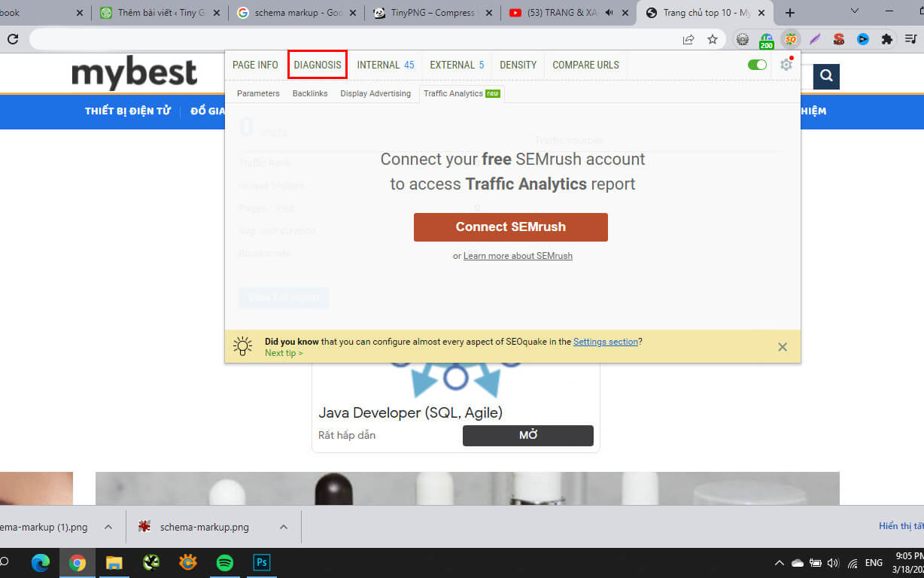Image resolution: width=924 pixels, height=578 pixels.
Task: Click the green gecko app in taskbar
Action: pyautogui.click(x=151, y=562)
